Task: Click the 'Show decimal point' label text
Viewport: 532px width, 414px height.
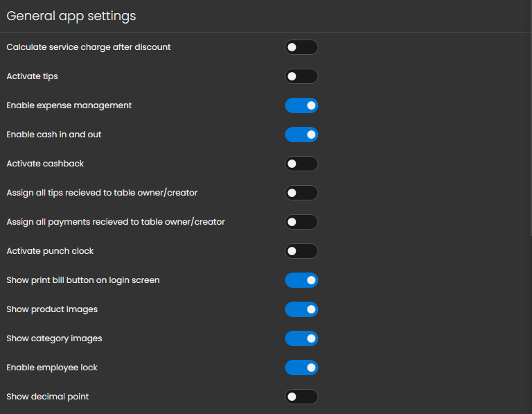Action: point(47,397)
